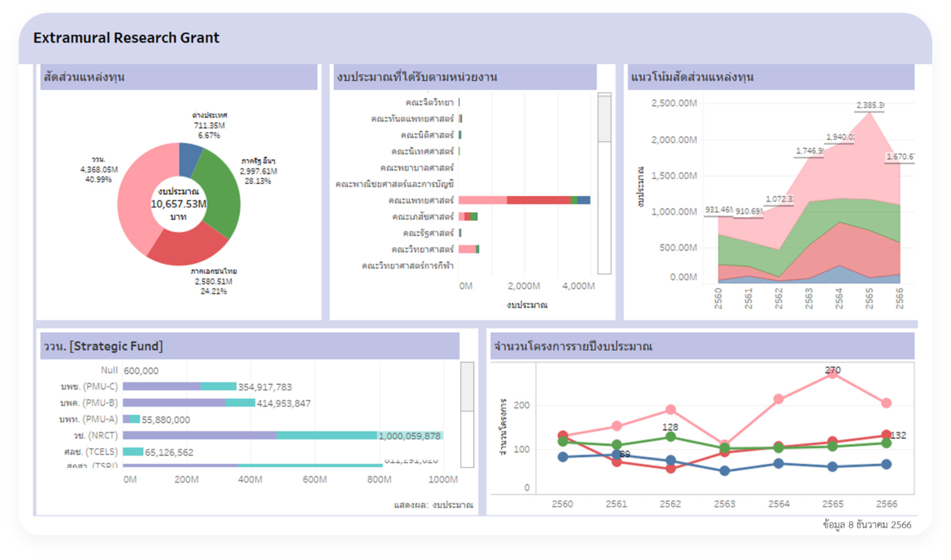
Task: Select the ศลช. (TCELS) teal bar
Action: coord(133,452)
